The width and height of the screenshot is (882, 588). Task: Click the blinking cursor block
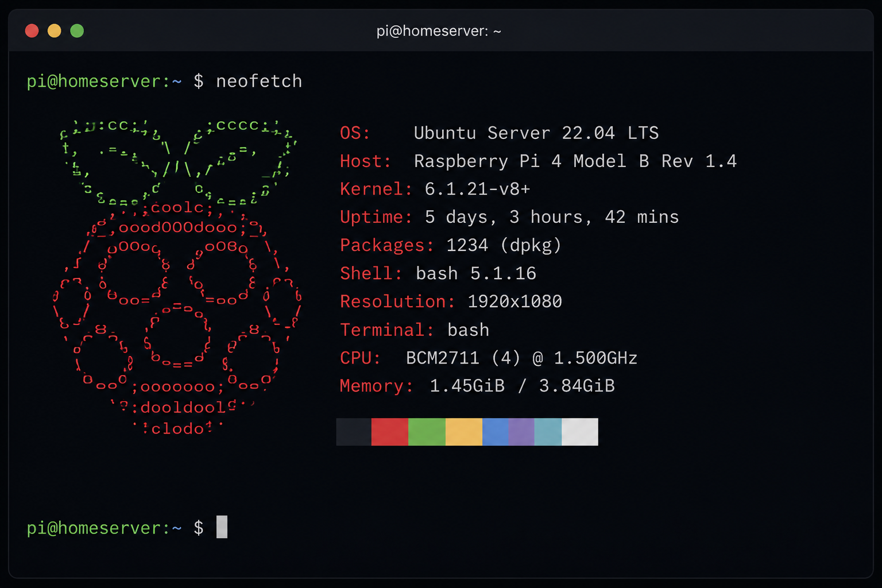coord(222,527)
